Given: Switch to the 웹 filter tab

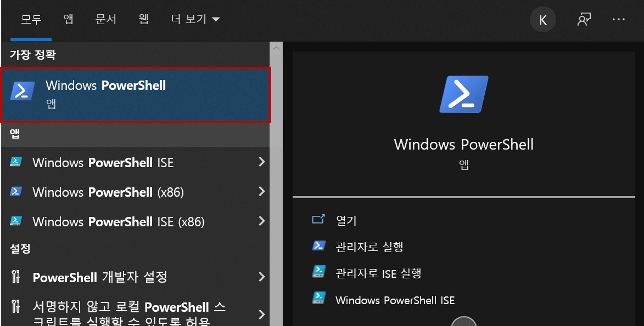Looking at the screenshot, I should point(144,19).
